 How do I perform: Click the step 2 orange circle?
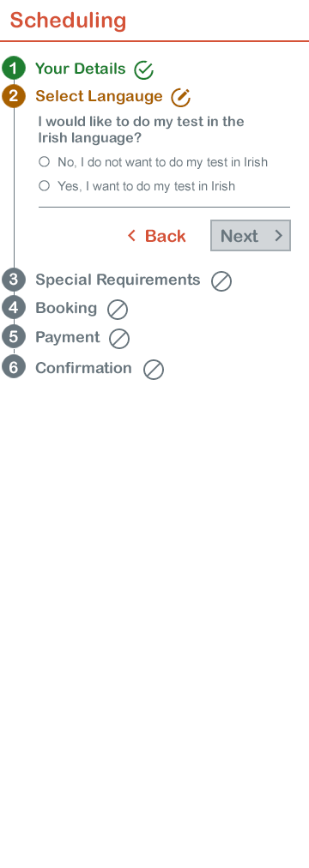14,96
